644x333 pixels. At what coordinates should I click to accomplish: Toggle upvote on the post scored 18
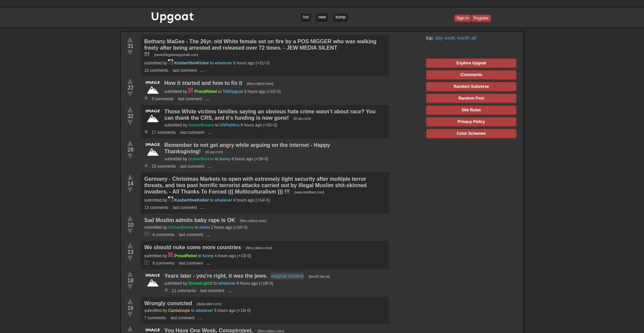(x=130, y=274)
